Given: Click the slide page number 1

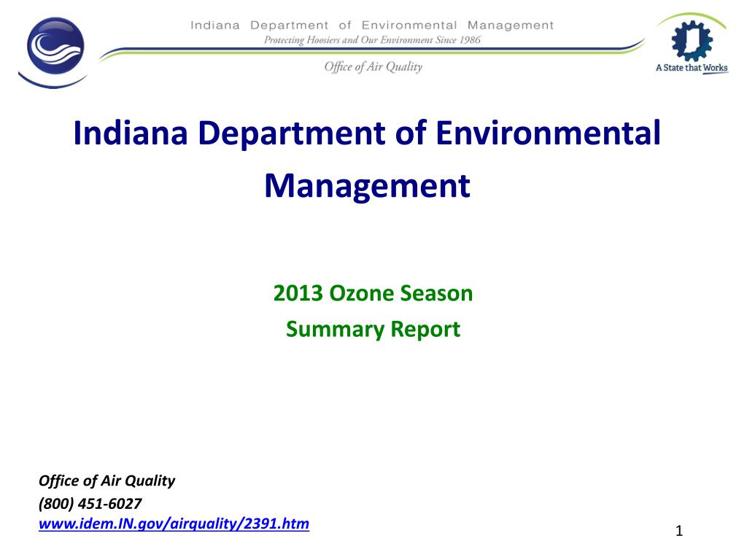Looking at the screenshot, I should pyautogui.click(x=679, y=531).
